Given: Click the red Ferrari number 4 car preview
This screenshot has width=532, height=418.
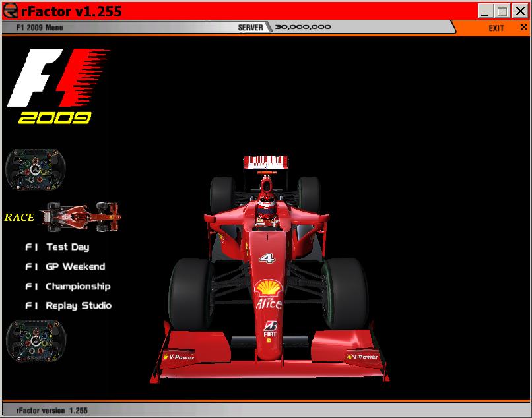Looking at the screenshot, I should 270,270.
